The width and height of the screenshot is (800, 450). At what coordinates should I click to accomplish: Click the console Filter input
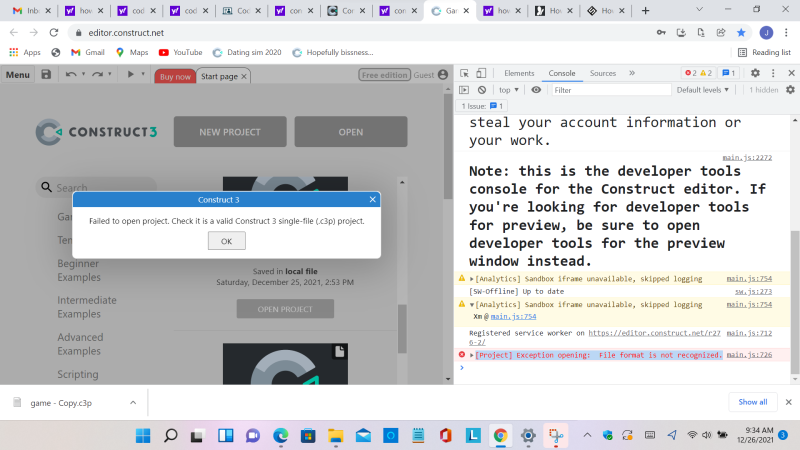[611, 90]
